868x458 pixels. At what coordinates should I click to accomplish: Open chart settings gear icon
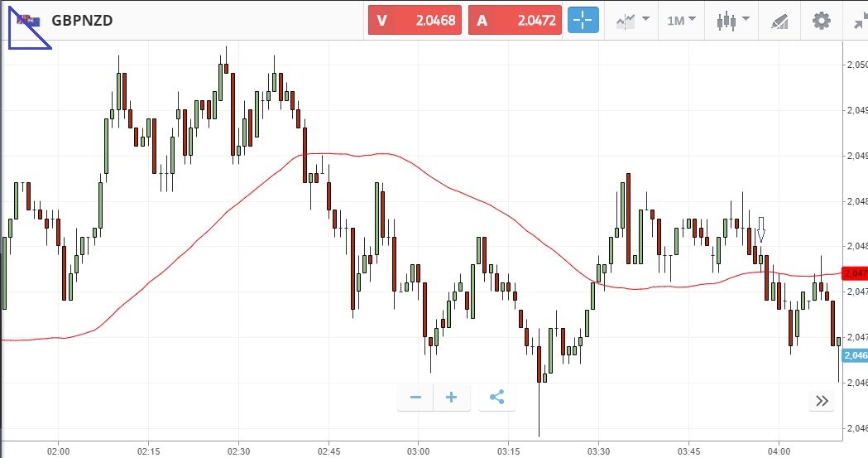coord(821,21)
